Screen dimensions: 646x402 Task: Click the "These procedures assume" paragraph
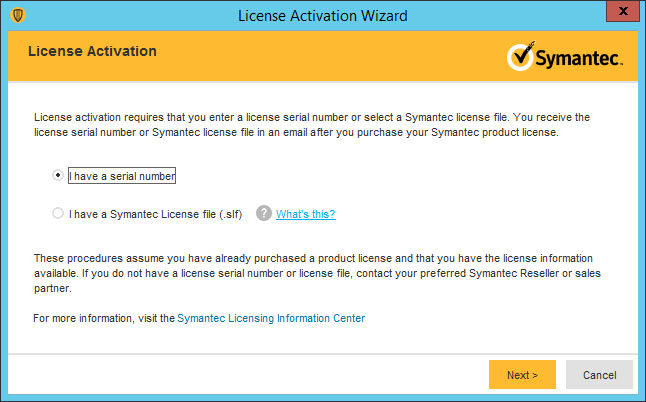point(317,273)
